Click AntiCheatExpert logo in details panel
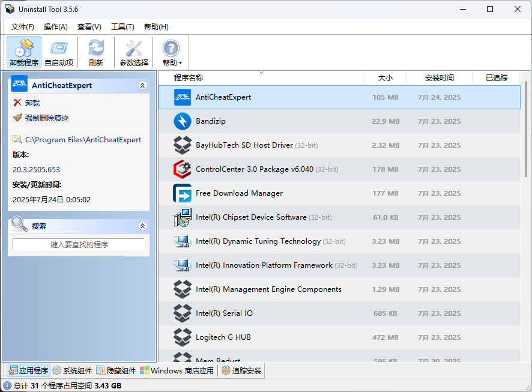Viewport: 532px width, 392px height. [19, 83]
